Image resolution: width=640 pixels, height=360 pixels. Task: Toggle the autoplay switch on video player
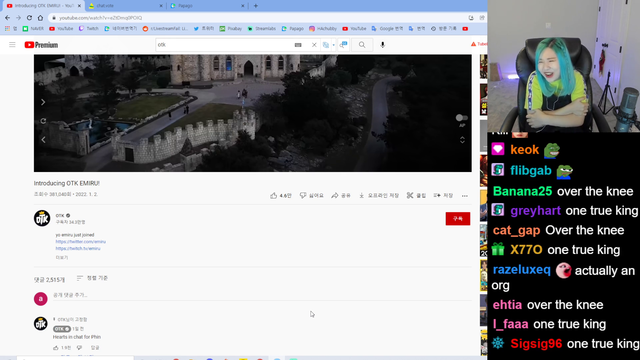tap(462, 118)
